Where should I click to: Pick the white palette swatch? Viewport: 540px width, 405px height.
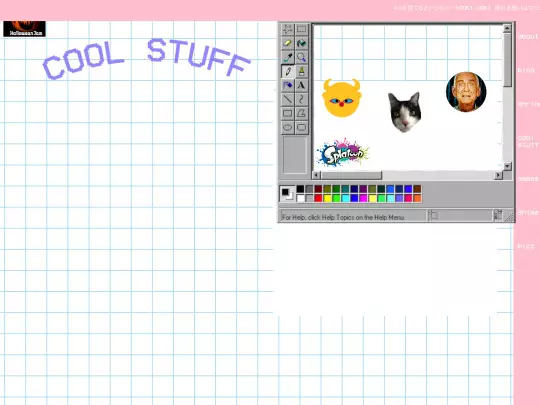[300, 198]
